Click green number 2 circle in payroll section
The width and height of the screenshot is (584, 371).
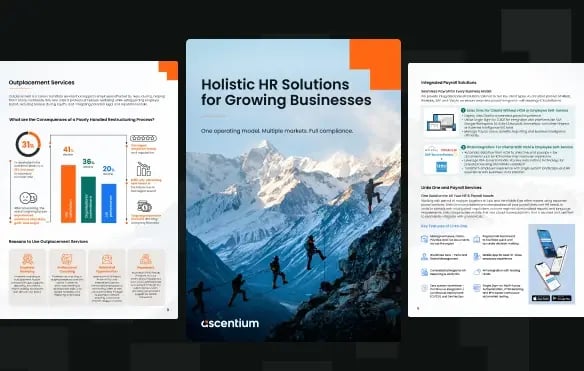[463, 148]
